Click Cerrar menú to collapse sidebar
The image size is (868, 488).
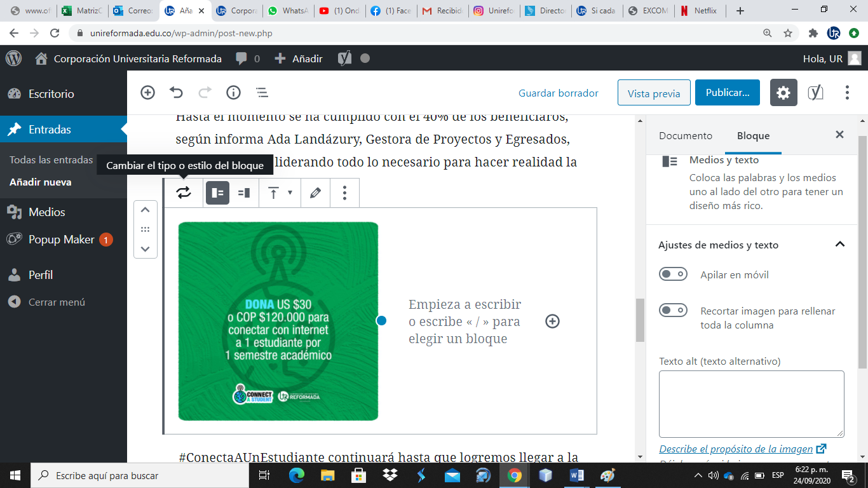64,302
